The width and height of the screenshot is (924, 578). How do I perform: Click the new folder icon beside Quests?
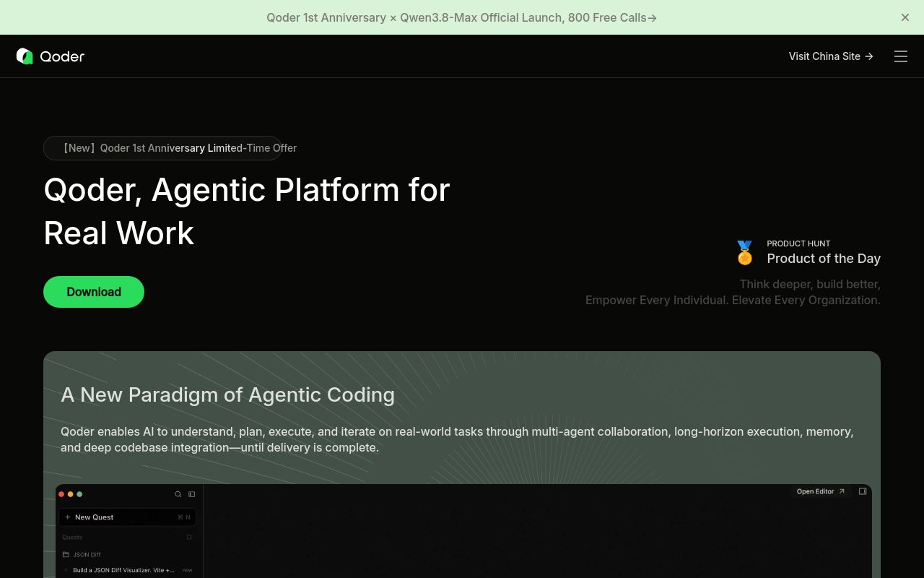190,538
